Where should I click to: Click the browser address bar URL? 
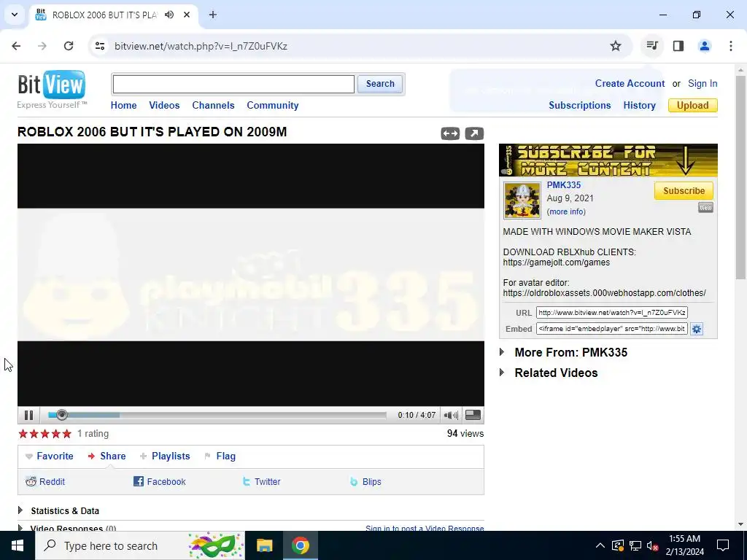201,46
